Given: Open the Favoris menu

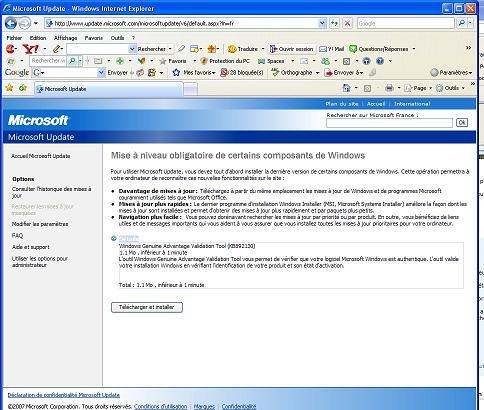Looking at the screenshot, I should [94, 38].
